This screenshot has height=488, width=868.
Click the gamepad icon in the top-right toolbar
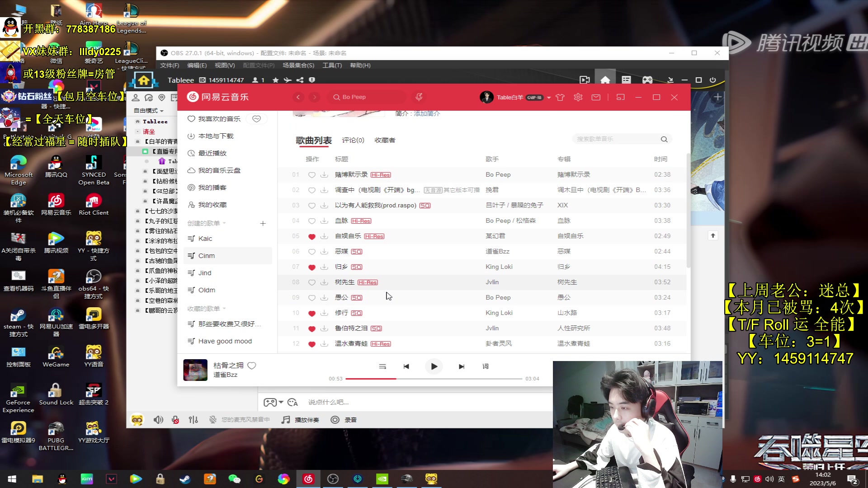pyautogui.click(x=647, y=80)
